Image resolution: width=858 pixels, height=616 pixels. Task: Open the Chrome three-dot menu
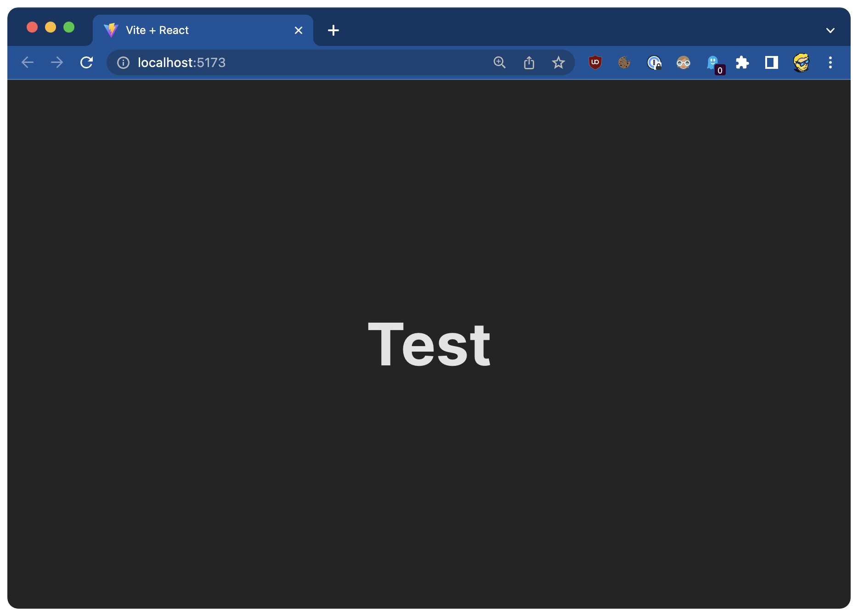tap(830, 62)
